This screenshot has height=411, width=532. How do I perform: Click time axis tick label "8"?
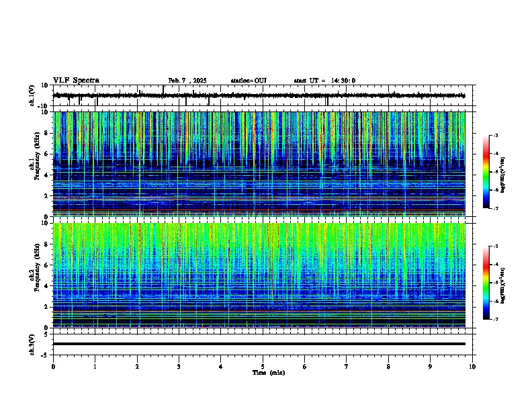pyautogui.click(x=388, y=367)
